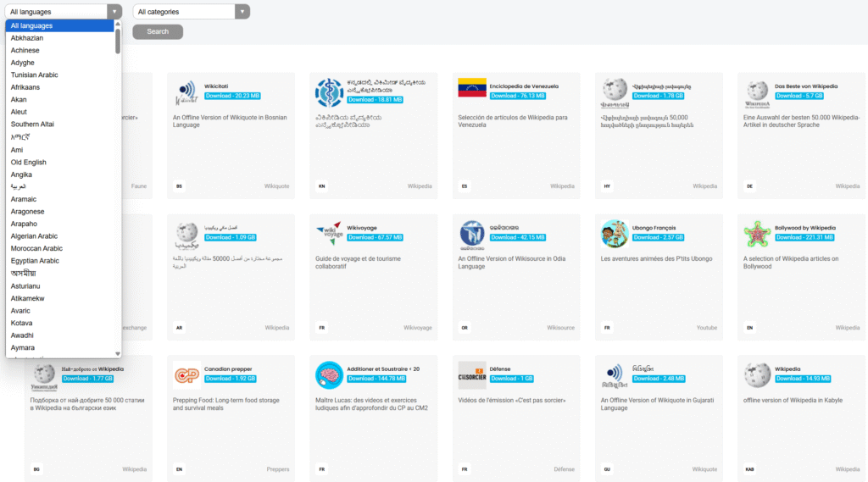Download Bollywood by Wikipedia 221.31 MB
Screen dimensions: 868x482
coord(805,237)
